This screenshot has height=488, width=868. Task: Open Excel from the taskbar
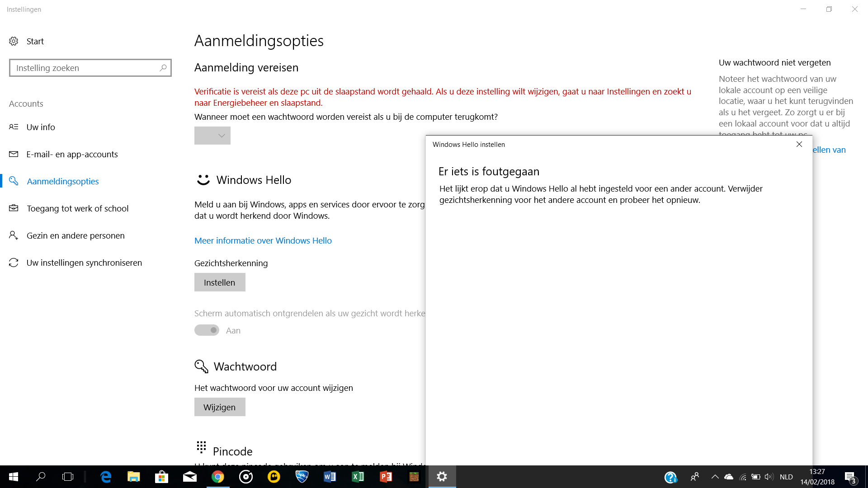pyautogui.click(x=358, y=477)
